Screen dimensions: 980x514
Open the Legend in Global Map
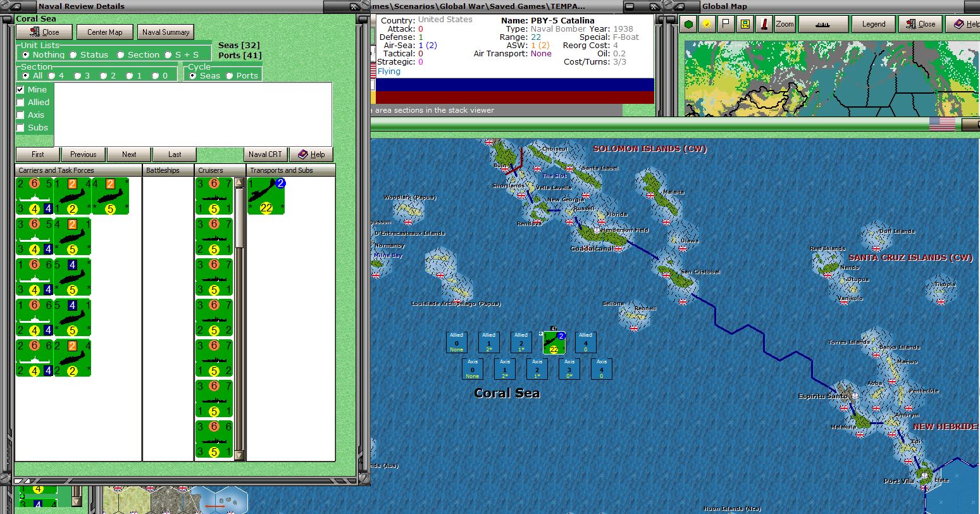coord(874,24)
